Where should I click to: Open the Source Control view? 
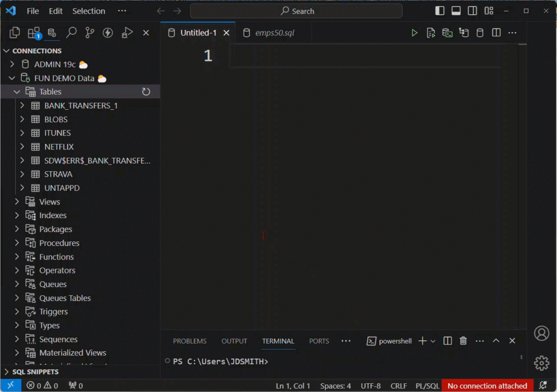90,33
